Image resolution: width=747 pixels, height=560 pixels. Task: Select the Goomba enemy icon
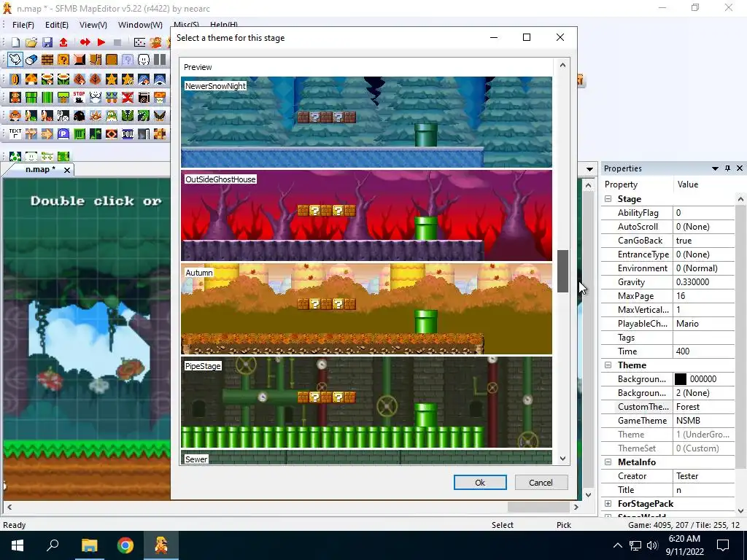point(15,116)
